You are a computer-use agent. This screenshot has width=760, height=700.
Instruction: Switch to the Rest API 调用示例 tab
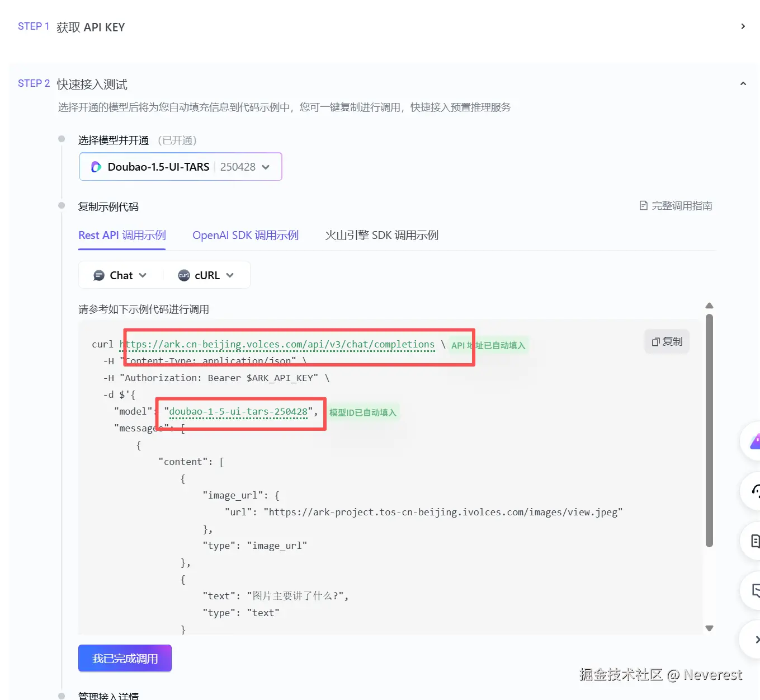point(122,236)
